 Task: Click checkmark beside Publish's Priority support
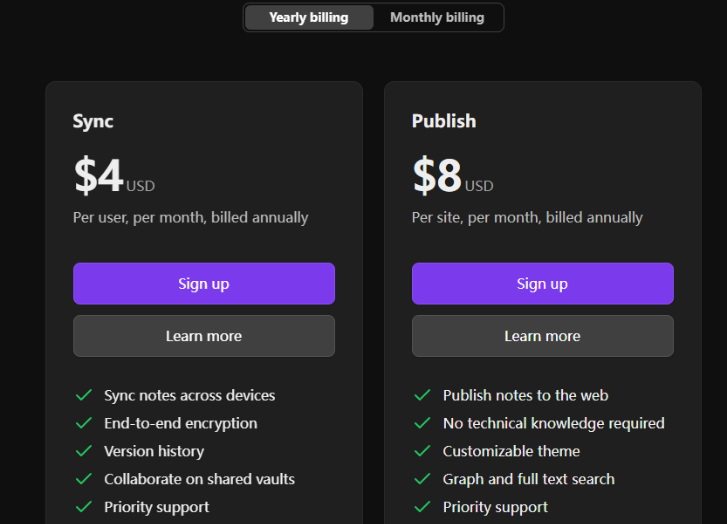422,507
